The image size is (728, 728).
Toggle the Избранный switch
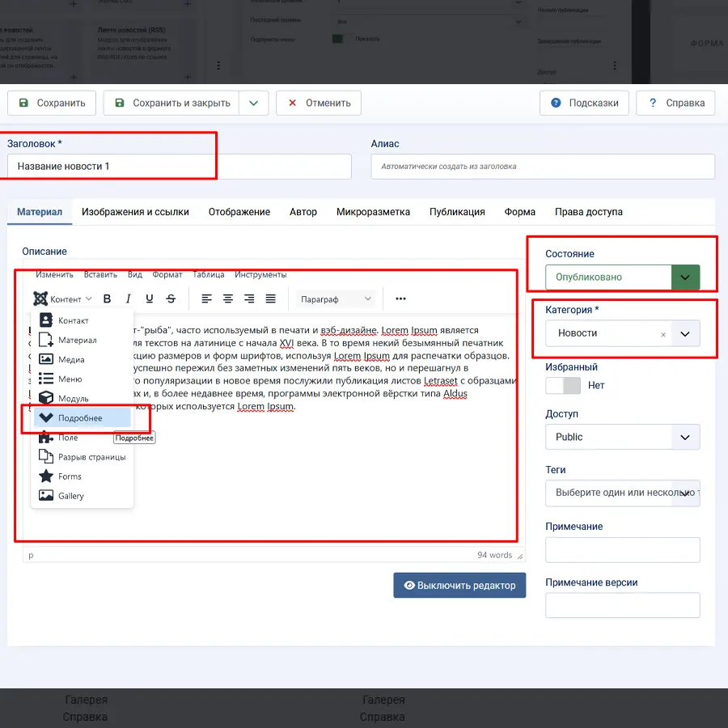(561, 386)
